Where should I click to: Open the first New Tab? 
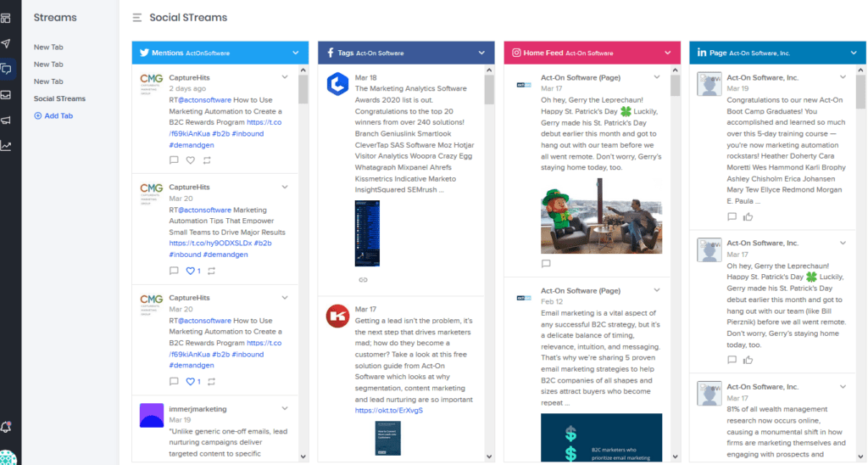[48, 48]
